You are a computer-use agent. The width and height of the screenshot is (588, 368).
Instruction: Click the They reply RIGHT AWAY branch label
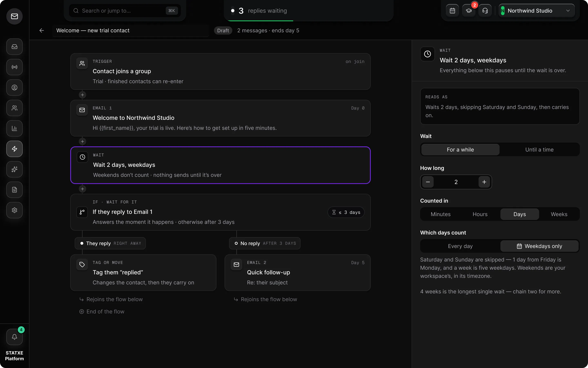tap(110, 243)
